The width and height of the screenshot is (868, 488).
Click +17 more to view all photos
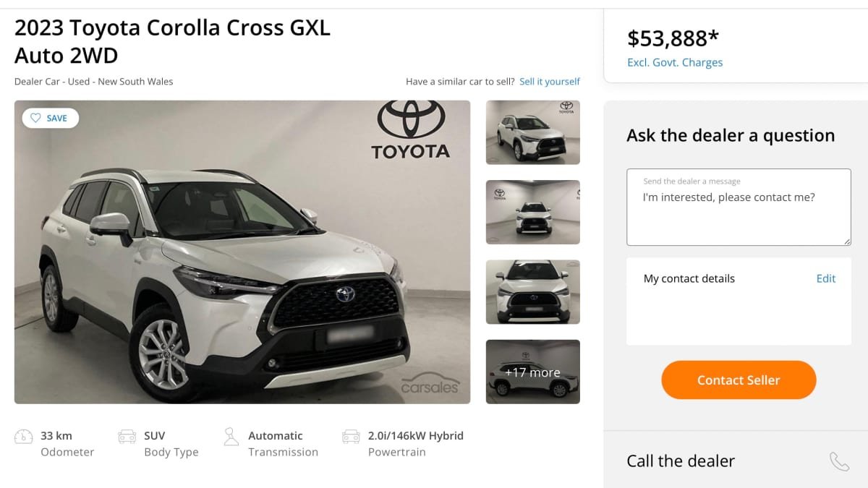(x=532, y=372)
